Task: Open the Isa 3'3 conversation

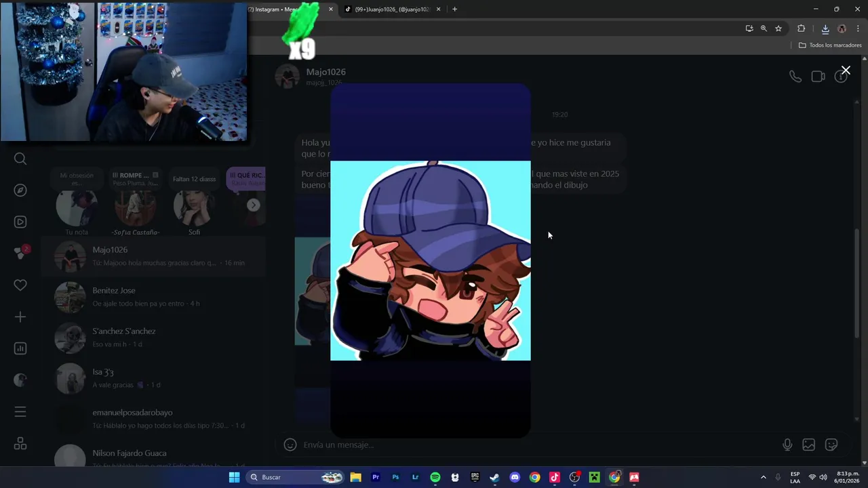Action: pyautogui.click(x=153, y=378)
